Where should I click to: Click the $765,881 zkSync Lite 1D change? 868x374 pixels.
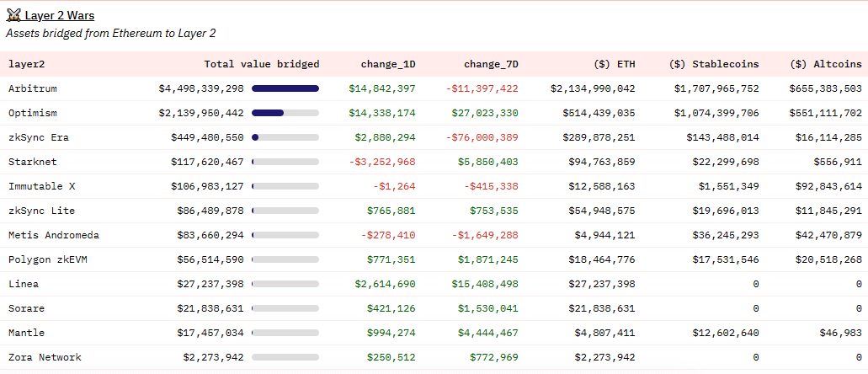391,211
